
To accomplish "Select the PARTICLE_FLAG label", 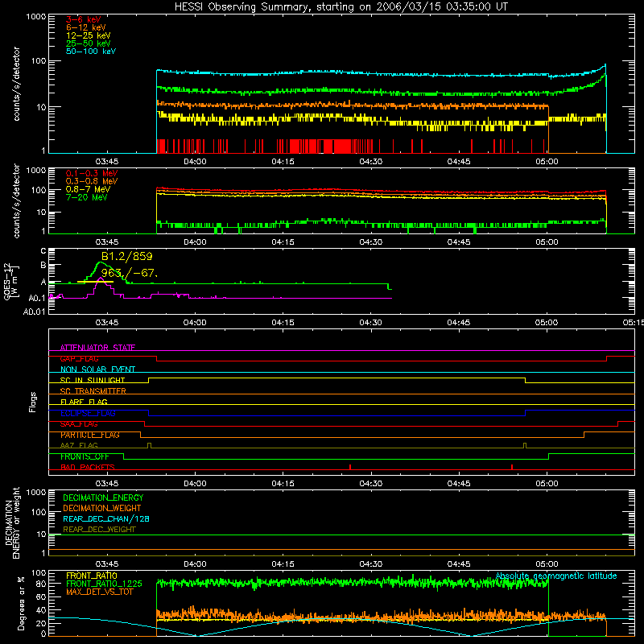I will (90, 435).
